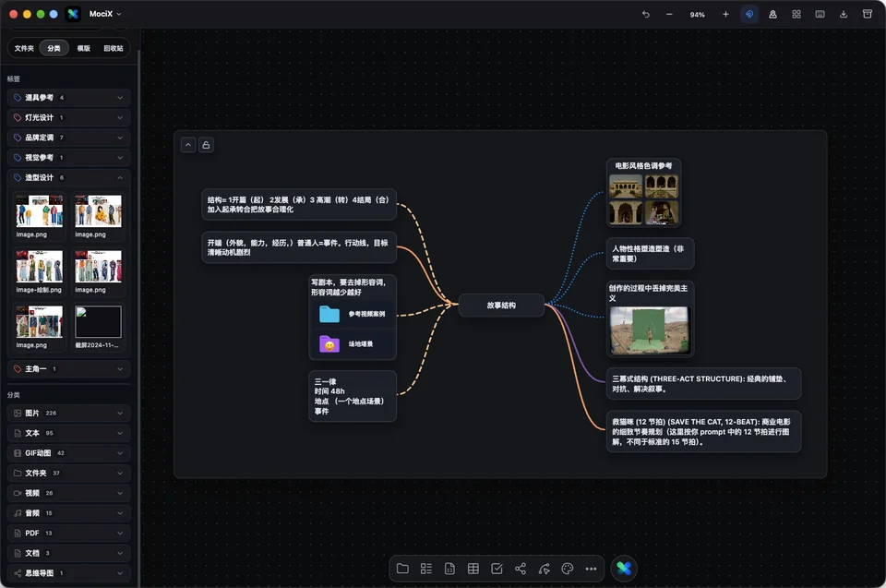The height and width of the screenshot is (588, 886).
Task: Expand the 视觉参考 tag row
Action: click(69, 158)
